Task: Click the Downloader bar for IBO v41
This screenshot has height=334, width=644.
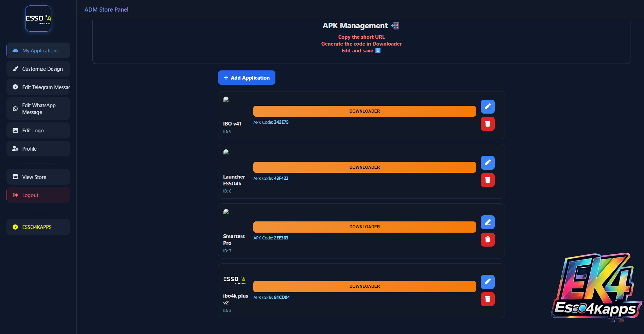Action: 364,111
